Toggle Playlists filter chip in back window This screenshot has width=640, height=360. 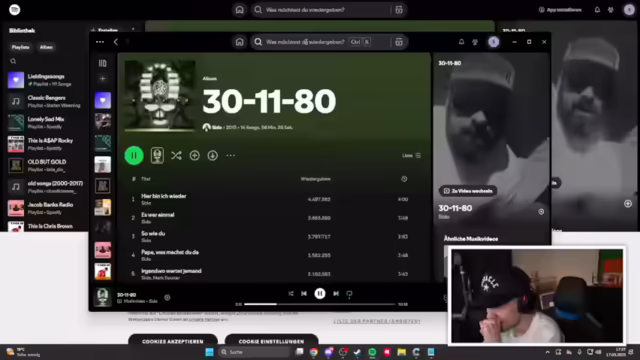[20, 47]
